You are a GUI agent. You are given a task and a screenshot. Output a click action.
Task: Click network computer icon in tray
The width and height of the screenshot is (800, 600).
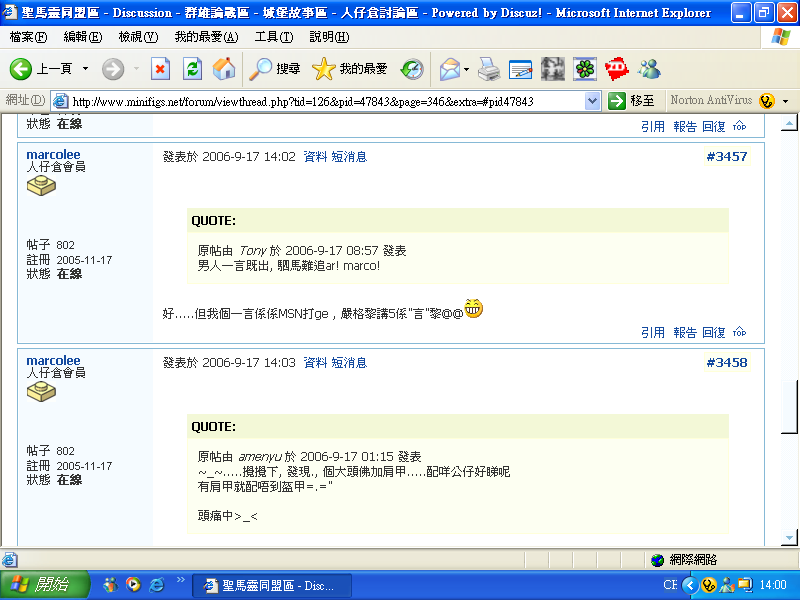745,585
